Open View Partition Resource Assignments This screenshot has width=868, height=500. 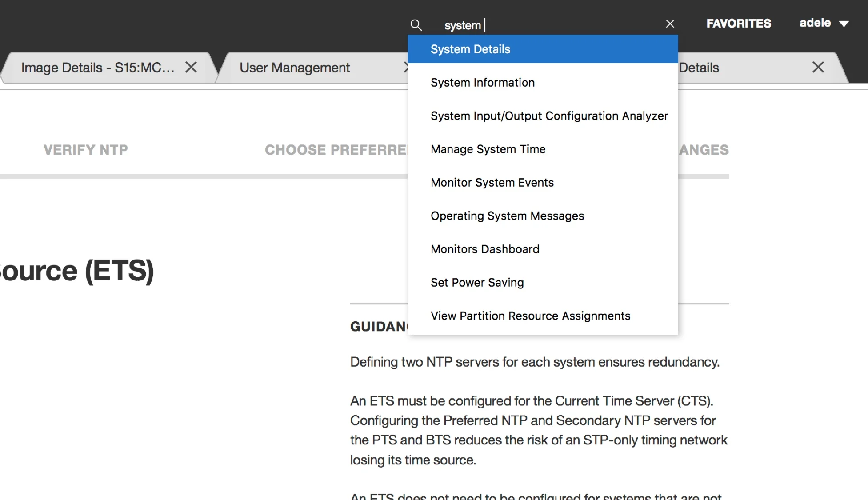click(x=530, y=316)
